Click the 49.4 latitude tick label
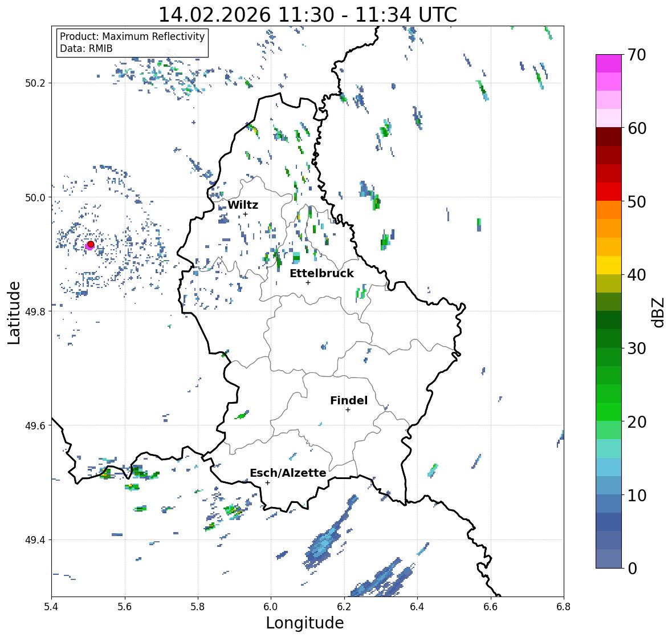672x637 pixels. click(35, 540)
